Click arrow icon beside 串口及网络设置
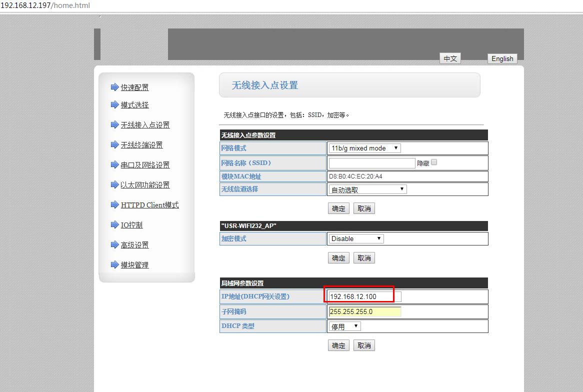The height and width of the screenshot is (392, 583). point(114,165)
